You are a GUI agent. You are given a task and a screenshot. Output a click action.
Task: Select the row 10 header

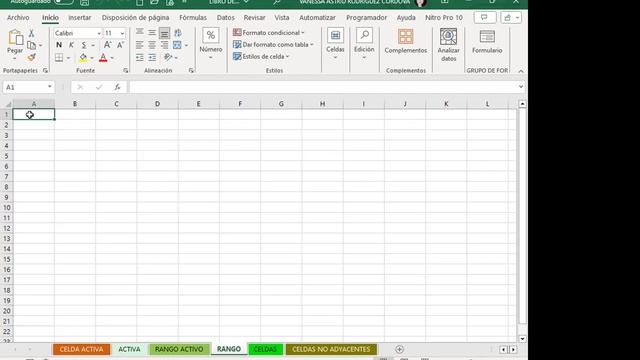coord(7,208)
